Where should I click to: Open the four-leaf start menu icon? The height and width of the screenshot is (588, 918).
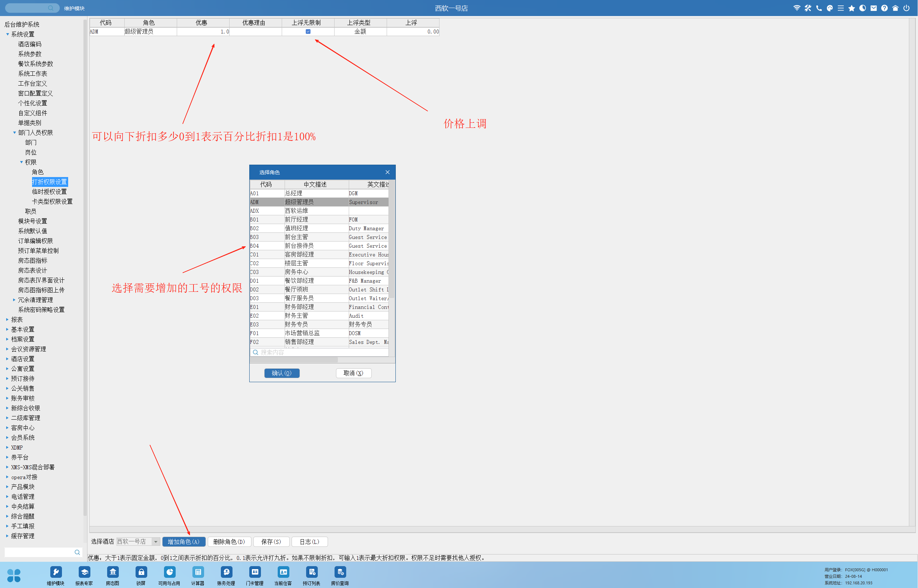pyautogui.click(x=14, y=575)
